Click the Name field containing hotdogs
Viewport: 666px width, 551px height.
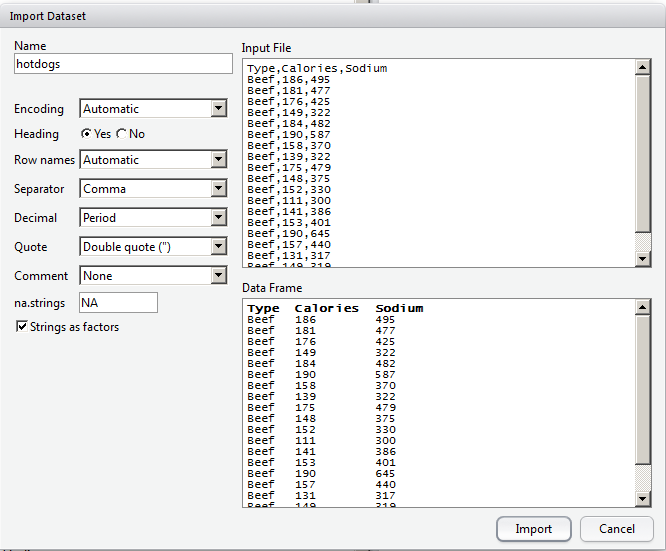pos(123,63)
